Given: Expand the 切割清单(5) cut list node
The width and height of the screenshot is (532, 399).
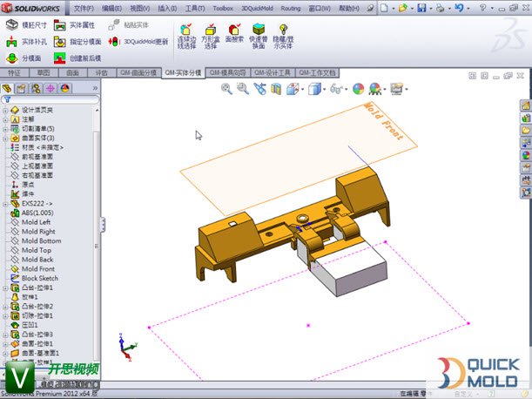Looking at the screenshot, I should point(5,129).
